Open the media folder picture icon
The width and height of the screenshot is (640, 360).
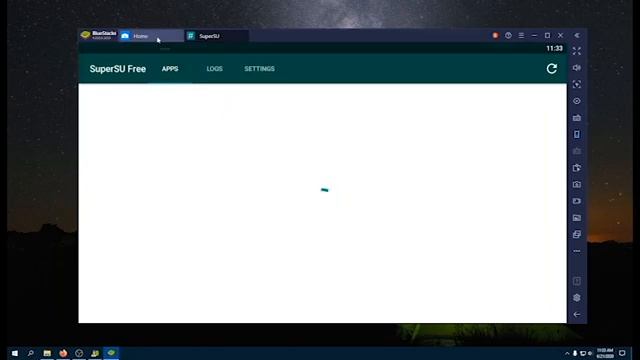tap(577, 218)
